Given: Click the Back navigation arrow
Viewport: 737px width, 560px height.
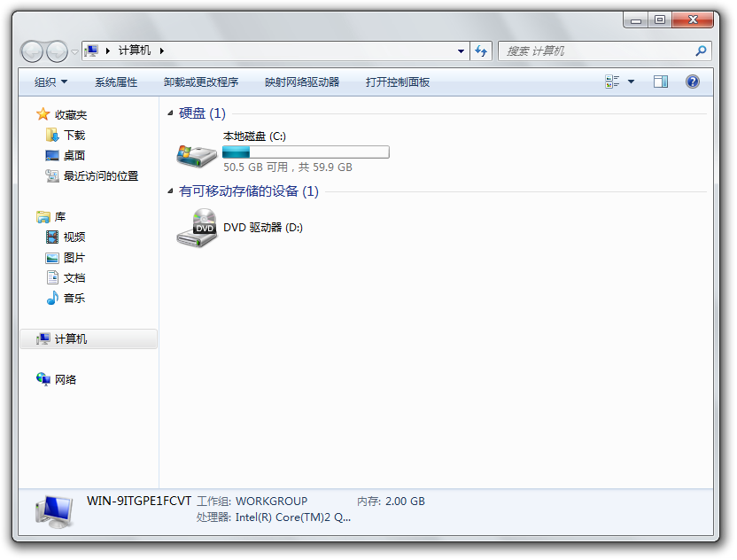Looking at the screenshot, I should (x=33, y=51).
